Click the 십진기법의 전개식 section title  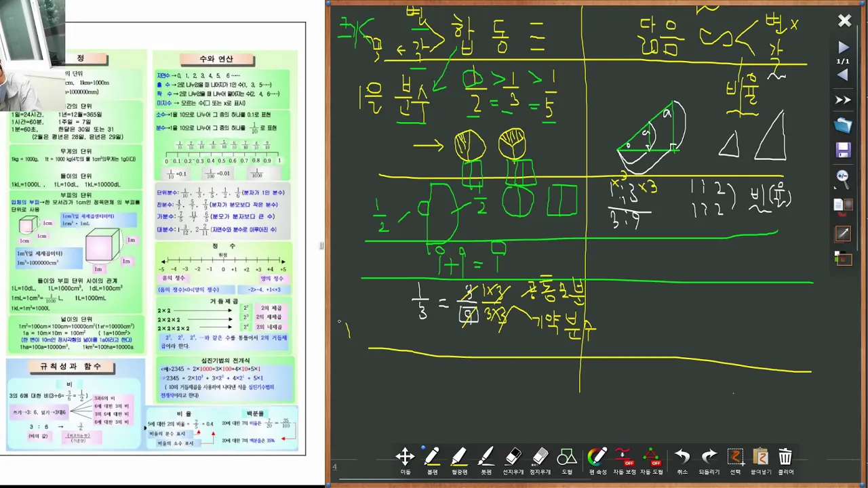(x=225, y=361)
